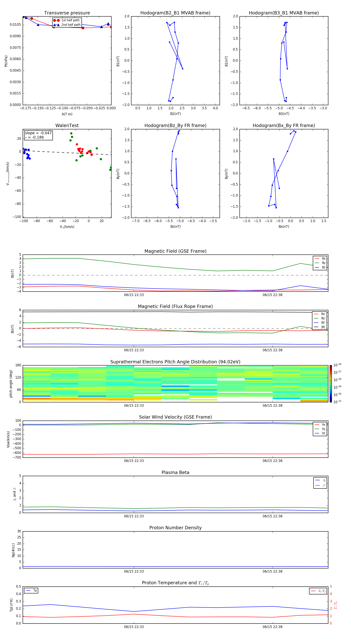Click '06/15 22:38' under Proton Temperature panel
Screen dimensions: 351x644
(x=273, y=627)
